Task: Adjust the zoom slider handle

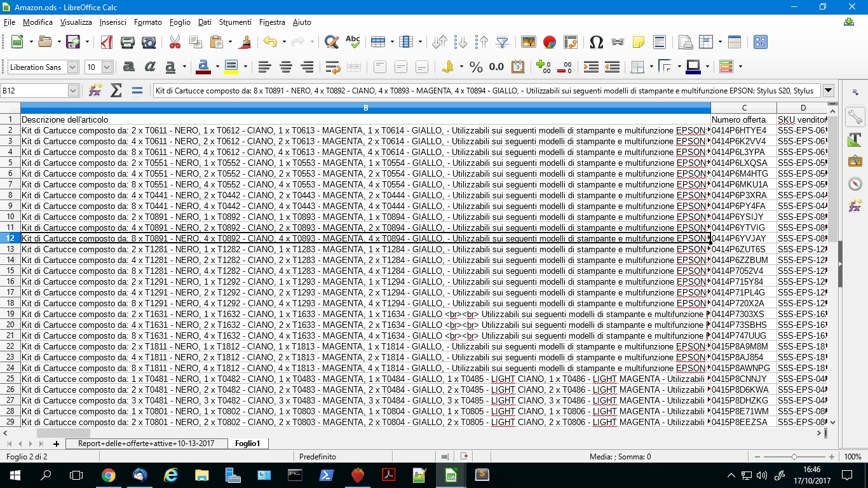Action: tap(794, 457)
